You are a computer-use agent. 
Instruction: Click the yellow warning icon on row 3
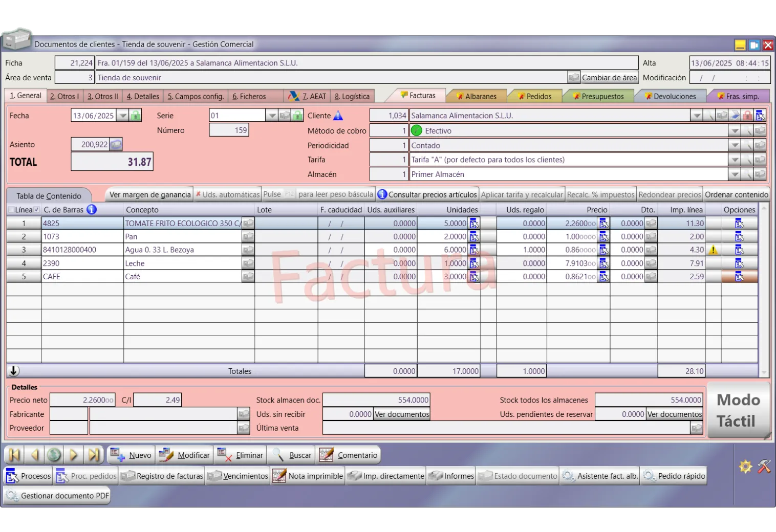713,250
